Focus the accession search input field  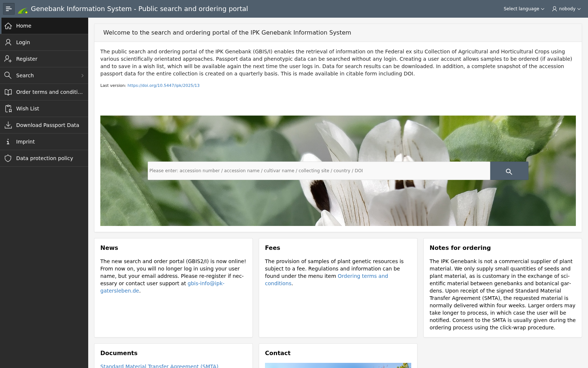319,171
